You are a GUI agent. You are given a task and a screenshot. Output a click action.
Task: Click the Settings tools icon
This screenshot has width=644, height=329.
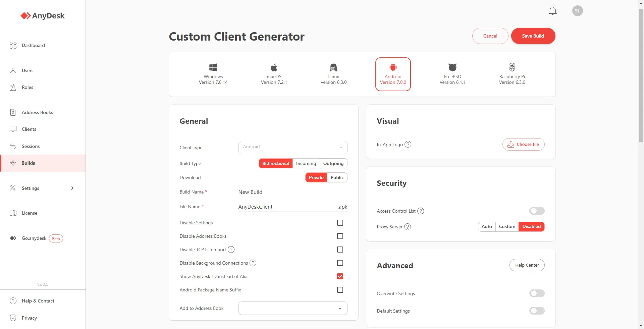point(13,188)
